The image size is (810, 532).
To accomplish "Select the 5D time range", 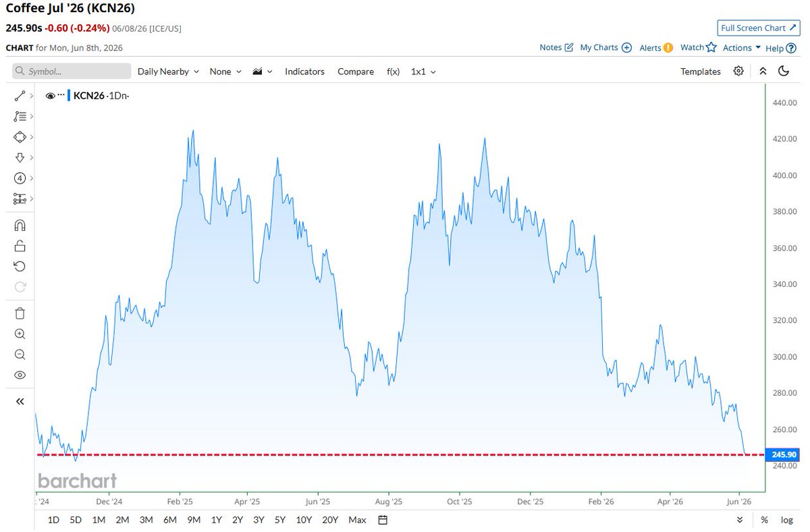I will 76,520.
